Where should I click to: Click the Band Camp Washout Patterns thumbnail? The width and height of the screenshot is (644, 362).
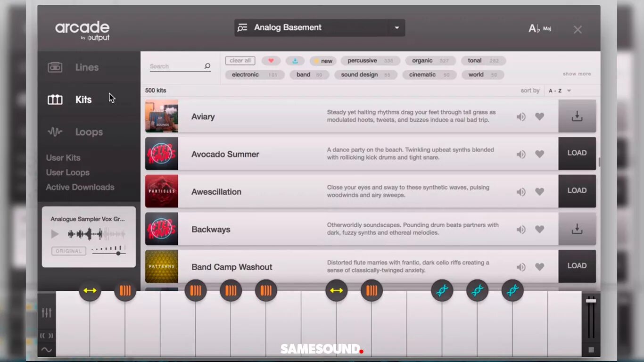162,266
